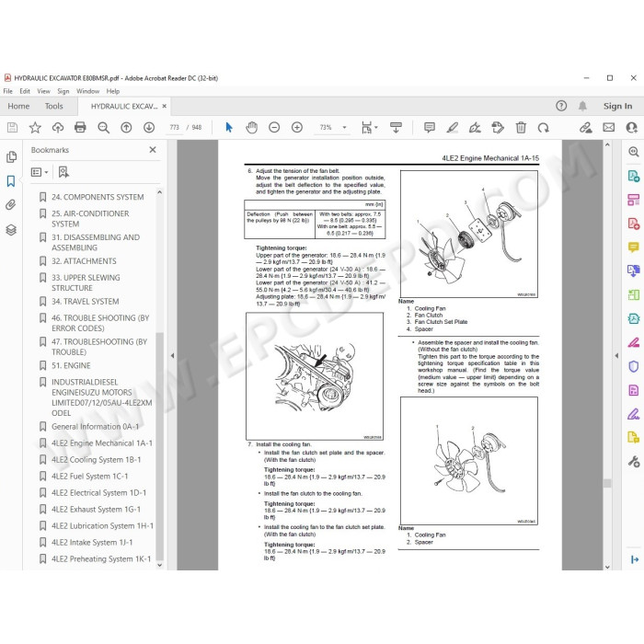Collapse the left navigation pane arrow
Screen dimensions: 644x644
point(173,355)
